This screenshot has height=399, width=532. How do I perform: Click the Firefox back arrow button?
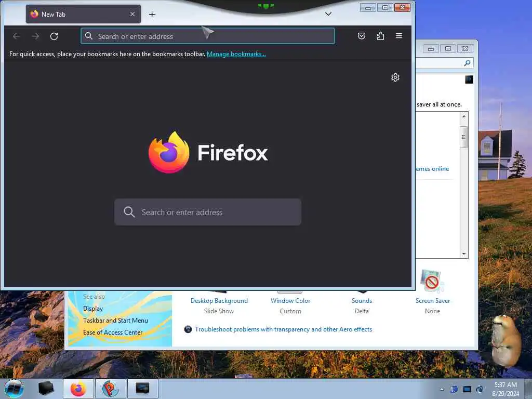(16, 36)
